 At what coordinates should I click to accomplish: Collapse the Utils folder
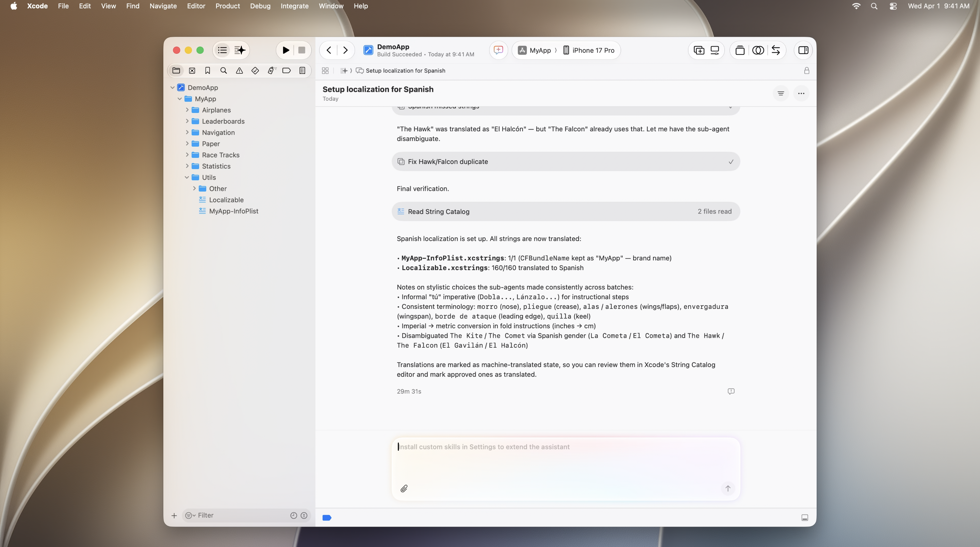[187, 177]
